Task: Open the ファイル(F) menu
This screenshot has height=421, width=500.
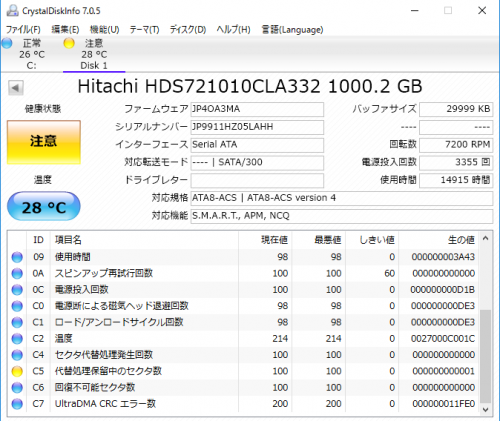Action: [x=23, y=30]
